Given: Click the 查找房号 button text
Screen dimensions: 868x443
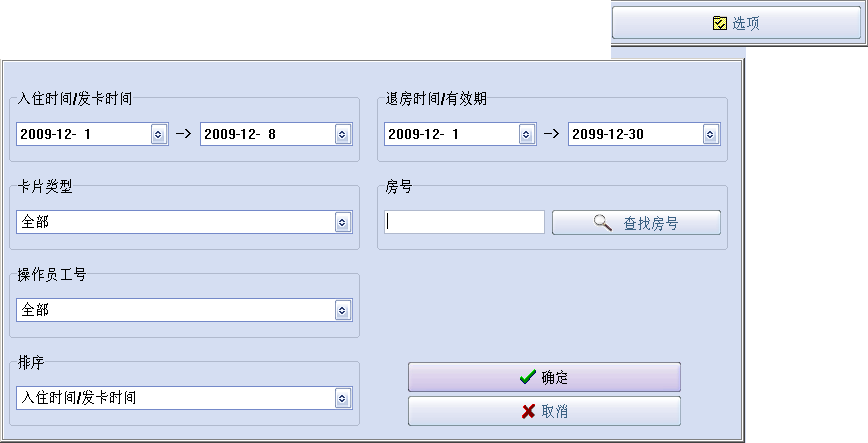Looking at the screenshot, I should (651, 223).
